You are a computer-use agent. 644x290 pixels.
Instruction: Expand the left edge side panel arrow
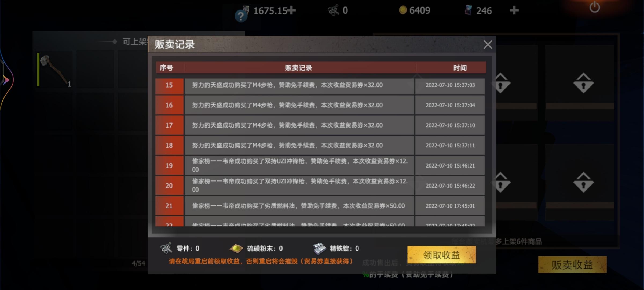point(6,80)
